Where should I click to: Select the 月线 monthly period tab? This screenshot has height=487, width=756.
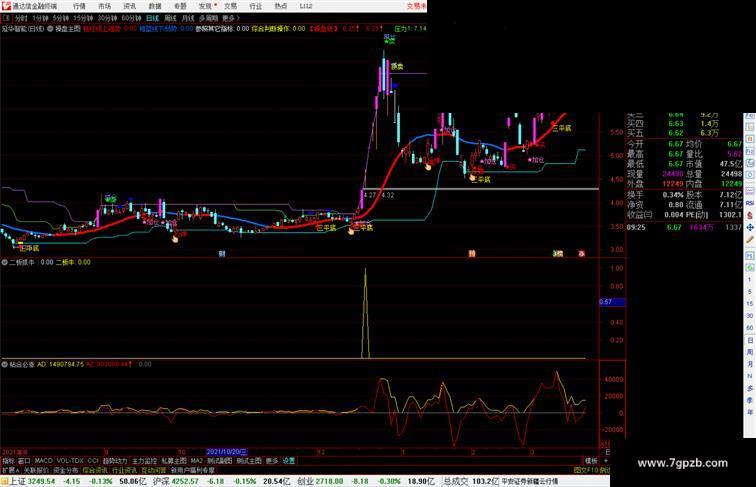click(x=188, y=18)
